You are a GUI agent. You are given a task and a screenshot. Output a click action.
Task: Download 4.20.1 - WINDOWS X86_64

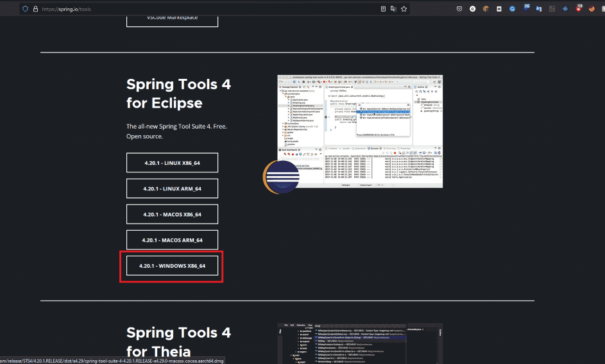172,266
